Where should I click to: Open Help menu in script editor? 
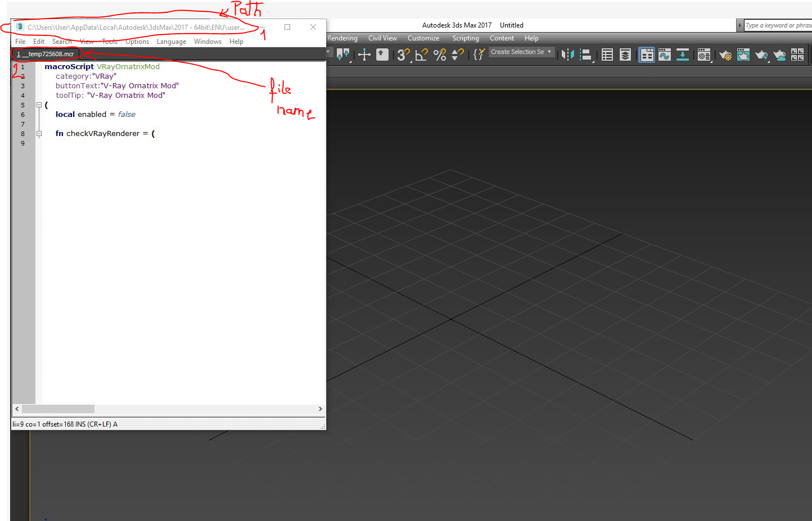tap(236, 42)
